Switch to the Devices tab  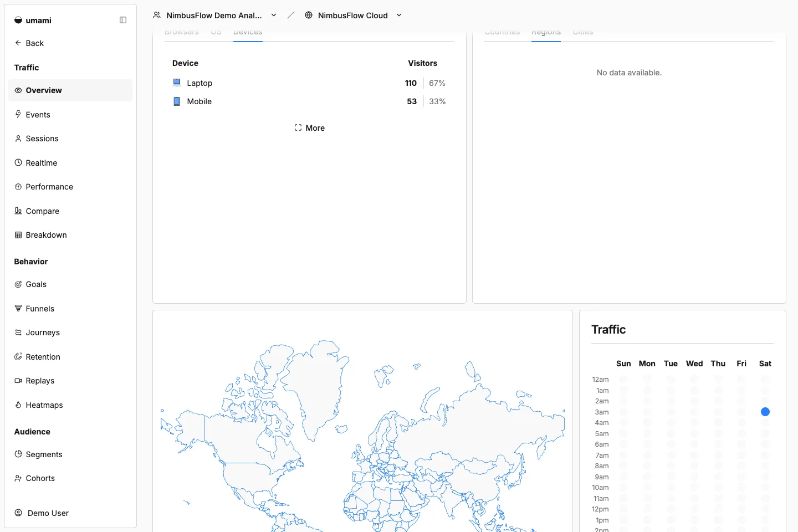click(248, 33)
